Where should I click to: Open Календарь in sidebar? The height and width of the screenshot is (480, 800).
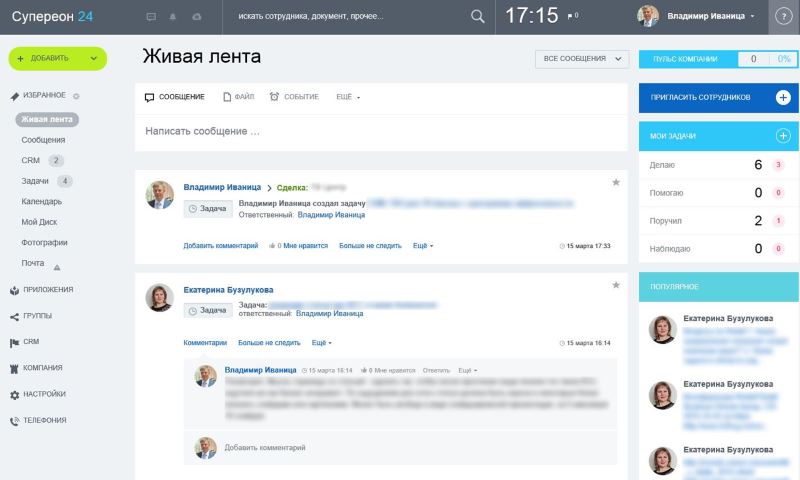pyautogui.click(x=41, y=201)
